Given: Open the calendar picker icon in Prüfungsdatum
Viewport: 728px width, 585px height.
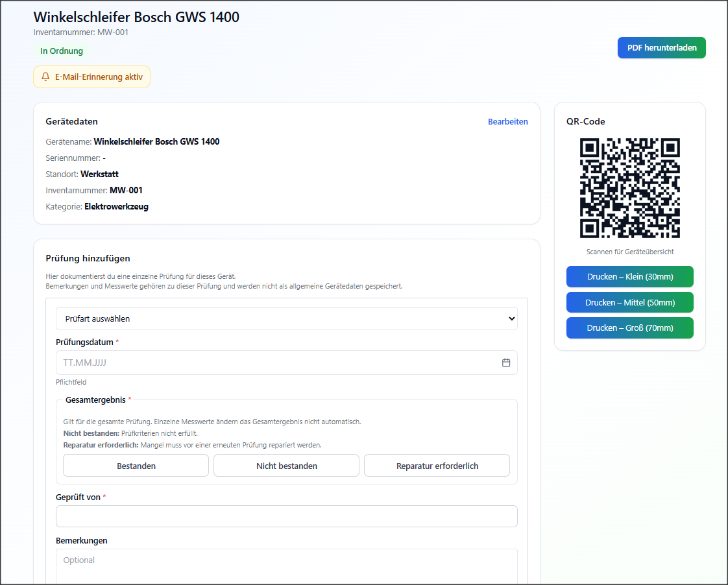Looking at the screenshot, I should coord(506,363).
